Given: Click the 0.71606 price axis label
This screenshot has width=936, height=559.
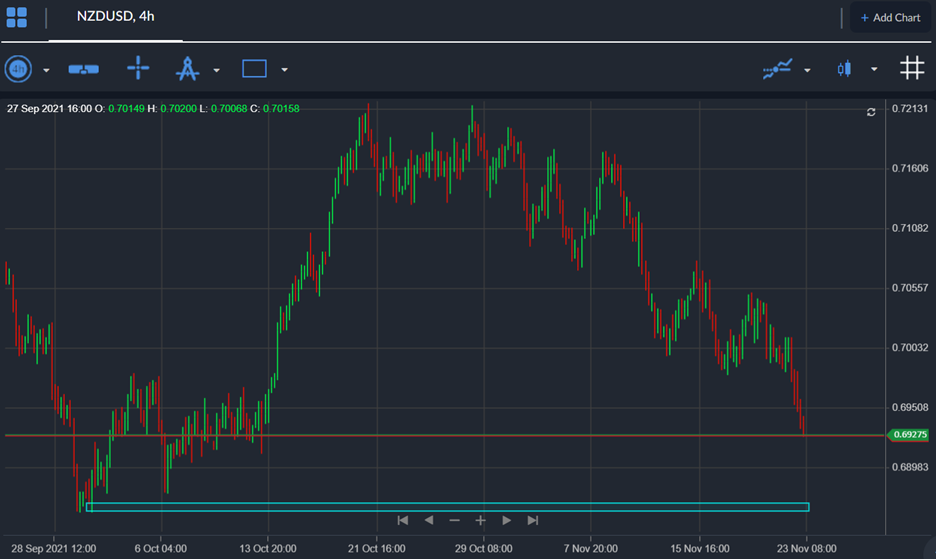Looking at the screenshot, I should pos(910,168).
